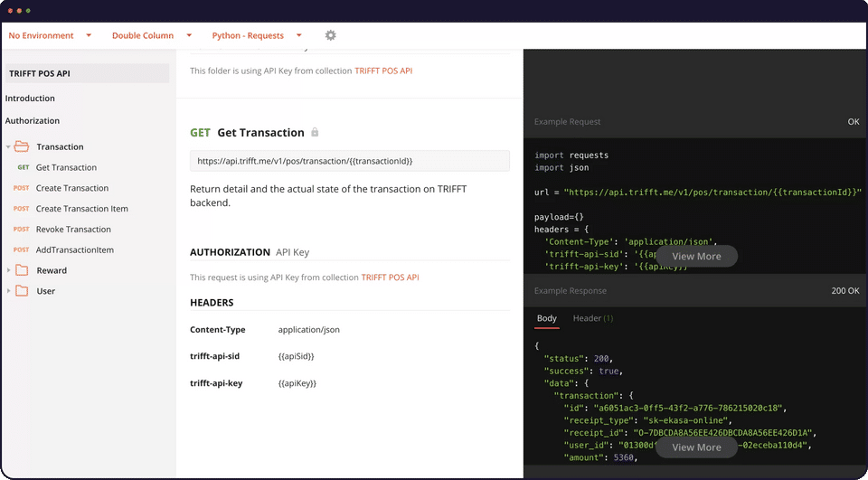Open TRIFFT POS API link under Authorization
The width and height of the screenshot is (868, 480).
[x=390, y=278]
